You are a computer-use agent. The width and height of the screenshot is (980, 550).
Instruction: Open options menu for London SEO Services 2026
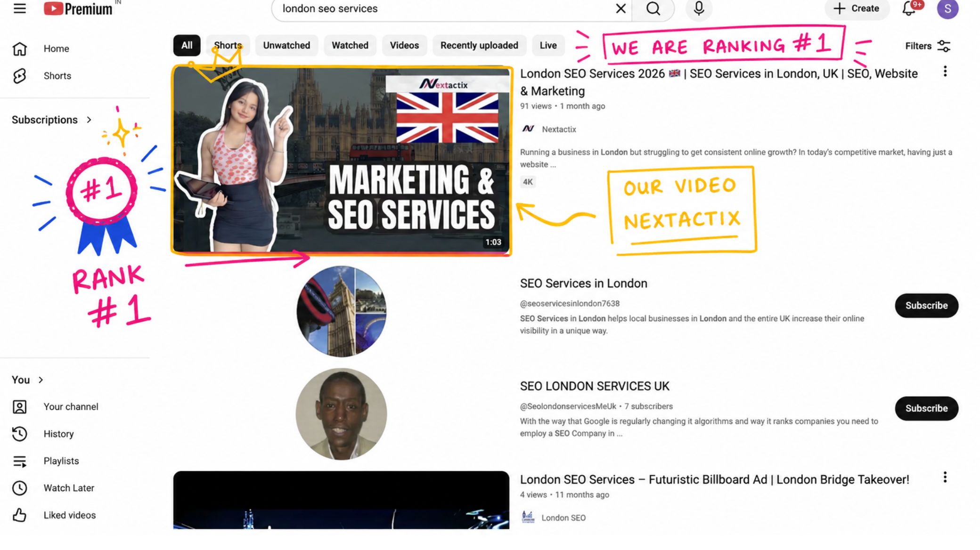(x=945, y=72)
